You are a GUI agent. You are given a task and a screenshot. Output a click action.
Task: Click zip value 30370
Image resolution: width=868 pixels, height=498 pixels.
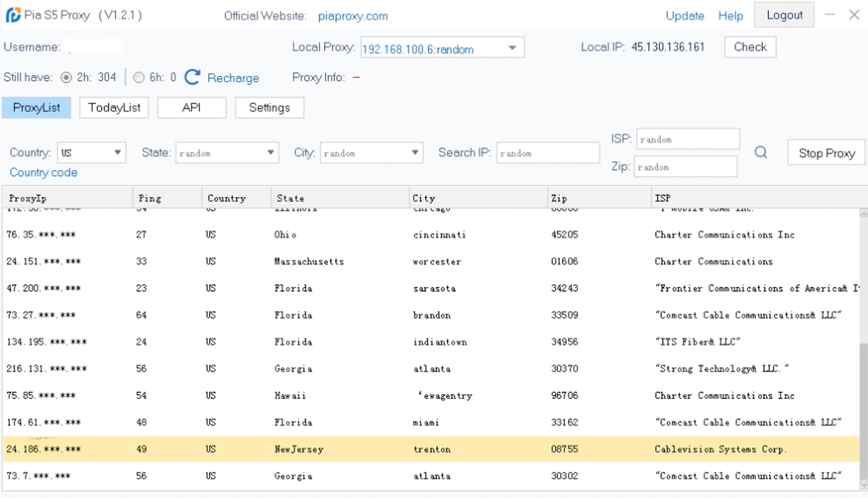(x=564, y=369)
